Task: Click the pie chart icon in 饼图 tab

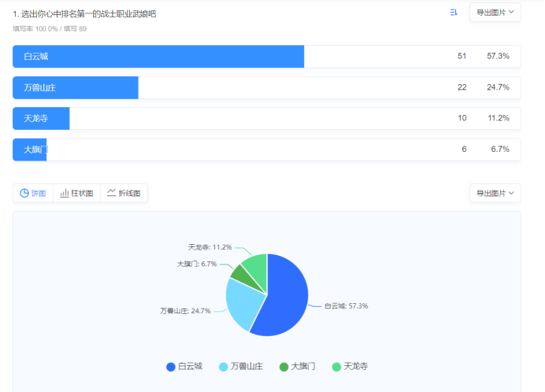Action: click(24, 193)
